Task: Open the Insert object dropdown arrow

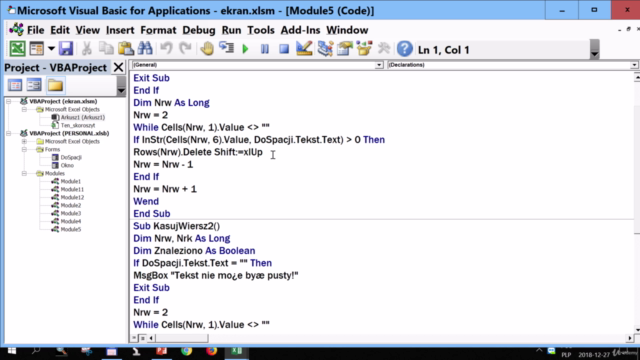Action: pyautogui.click(x=51, y=49)
